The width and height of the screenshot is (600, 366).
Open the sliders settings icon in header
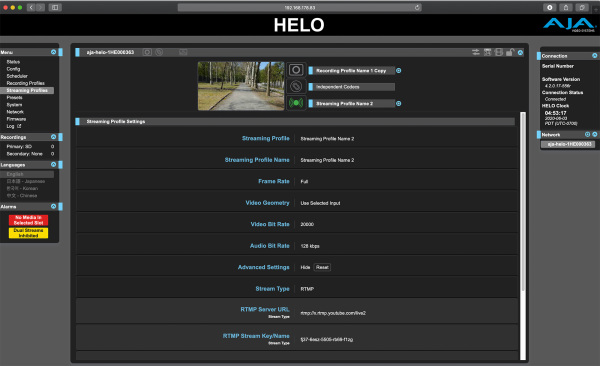(x=476, y=52)
